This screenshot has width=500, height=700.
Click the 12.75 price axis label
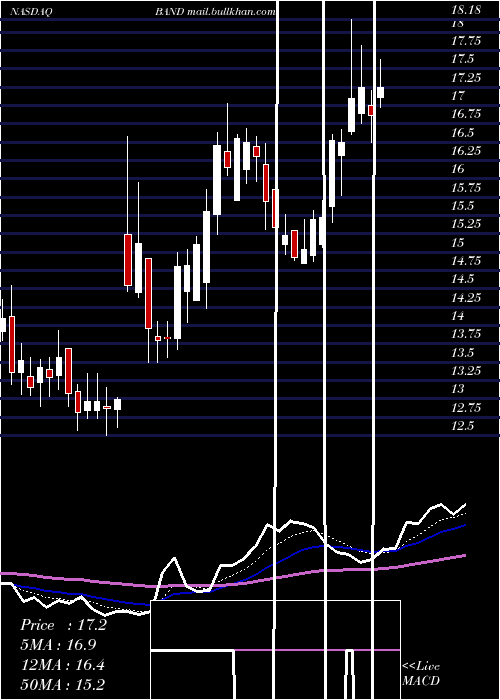(x=466, y=407)
